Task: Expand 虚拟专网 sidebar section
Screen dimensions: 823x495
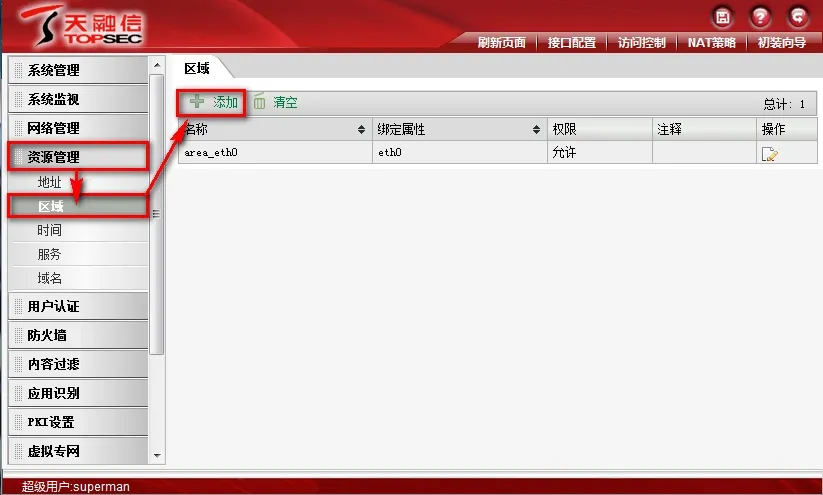Action: click(x=78, y=450)
